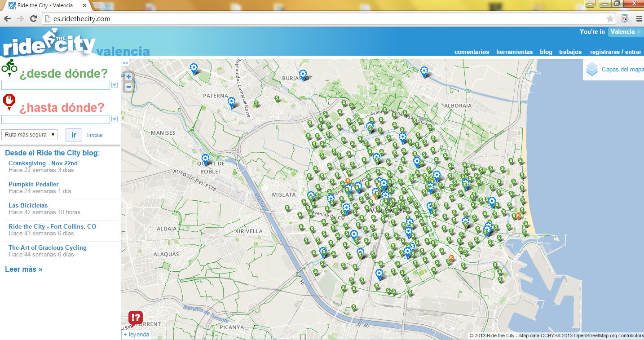The width and height of the screenshot is (644, 340).
Task: Go forward with the browser arrow
Action: [x=20, y=19]
